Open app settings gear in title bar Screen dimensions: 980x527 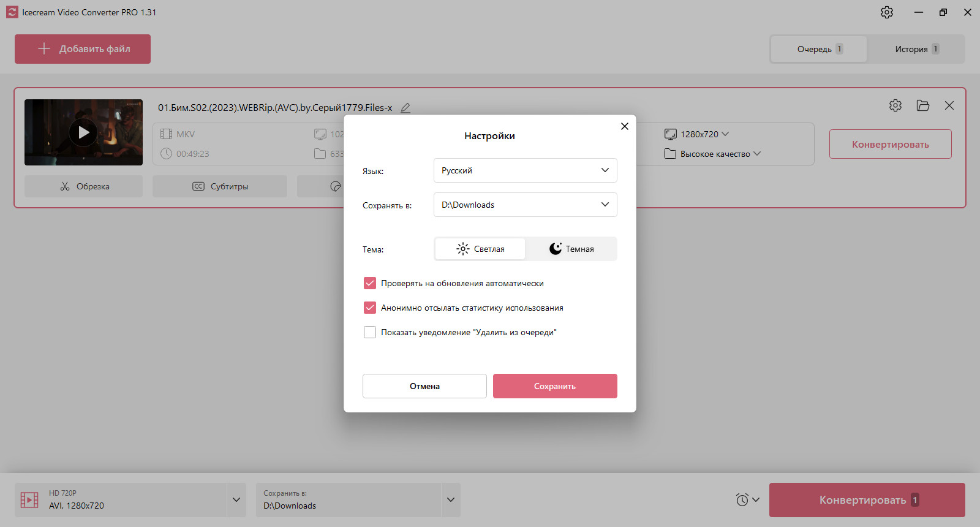[887, 12]
